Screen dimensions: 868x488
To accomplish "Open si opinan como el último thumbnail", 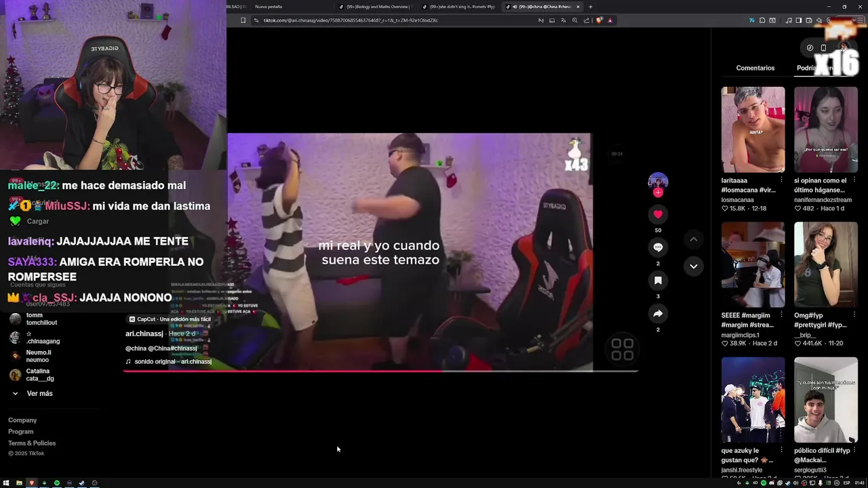I will pyautogui.click(x=825, y=129).
